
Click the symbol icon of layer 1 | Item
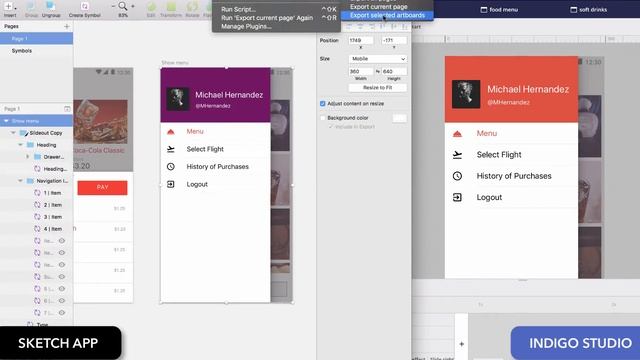coord(37,193)
